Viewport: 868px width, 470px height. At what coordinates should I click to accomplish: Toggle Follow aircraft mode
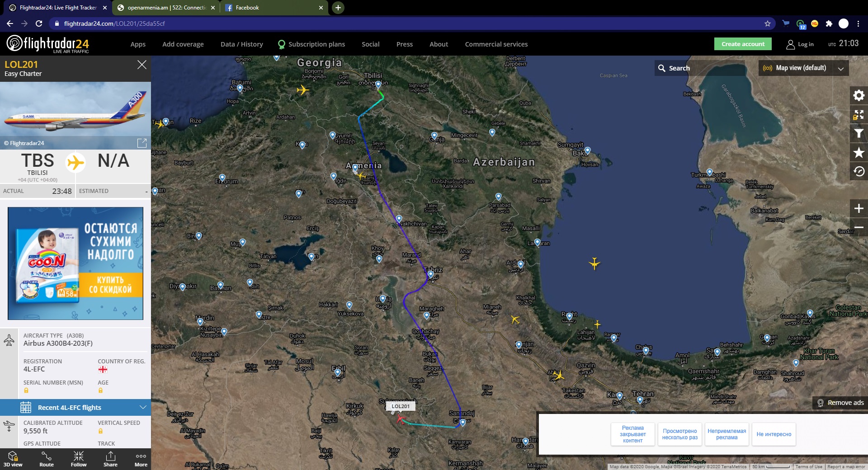tap(78, 459)
